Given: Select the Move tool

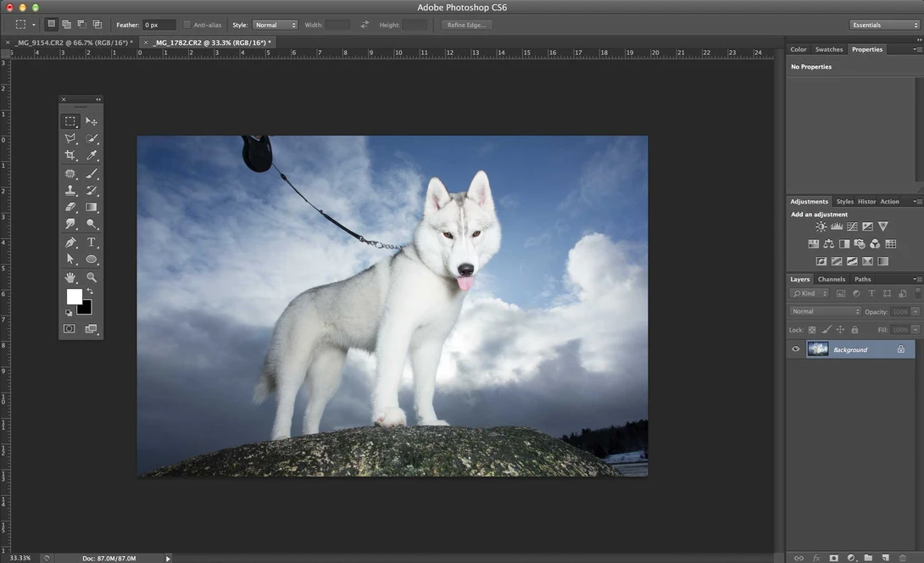Looking at the screenshot, I should 92,121.
